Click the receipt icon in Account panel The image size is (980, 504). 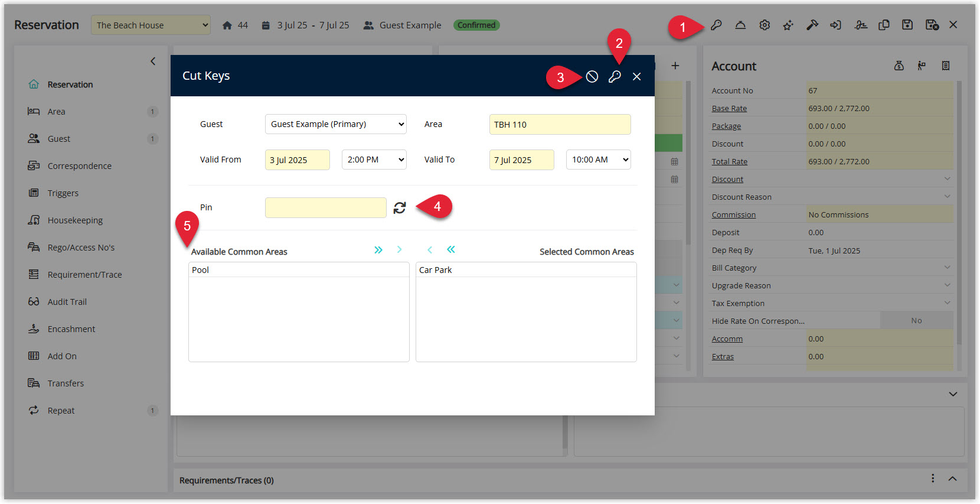point(946,66)
